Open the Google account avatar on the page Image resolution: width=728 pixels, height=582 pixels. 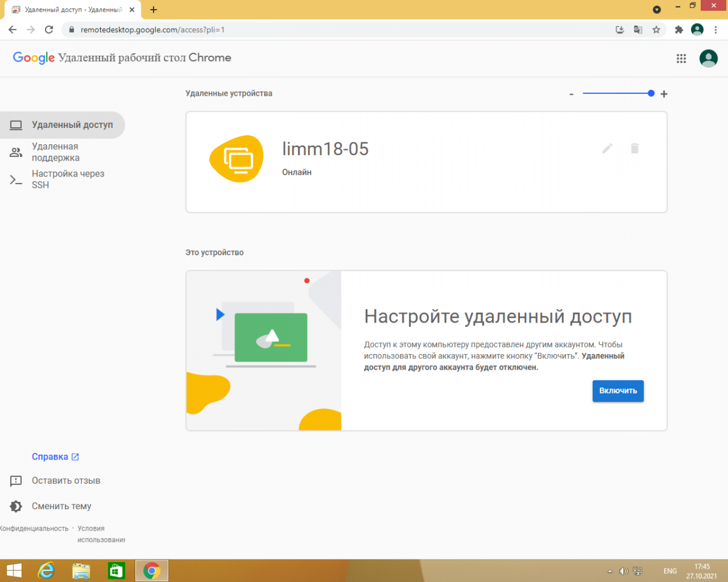click(709, 58)
